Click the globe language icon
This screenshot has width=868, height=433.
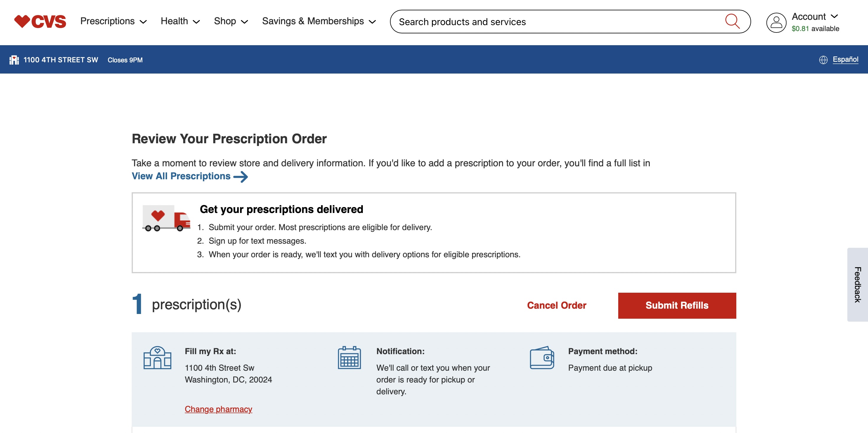823,60
